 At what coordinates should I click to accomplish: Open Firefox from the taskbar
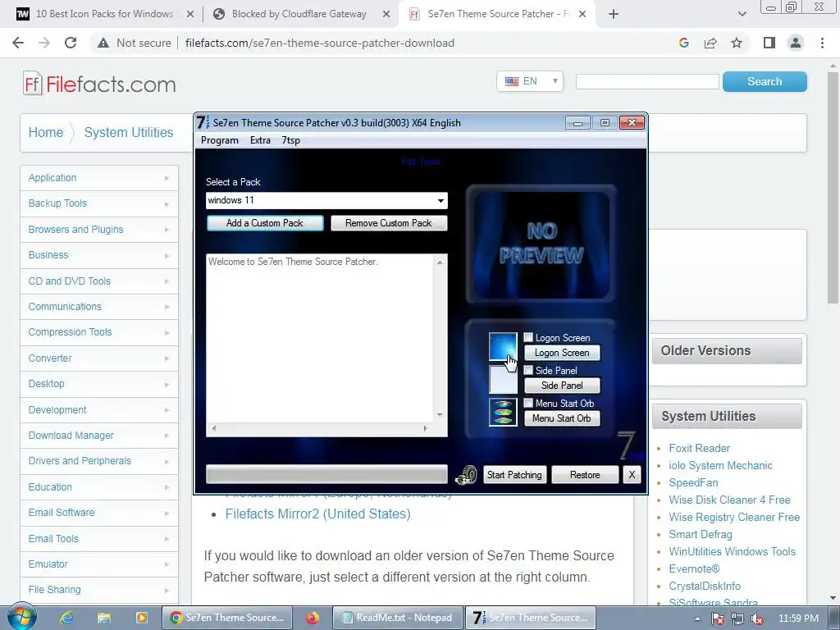(x=313, y=618)
